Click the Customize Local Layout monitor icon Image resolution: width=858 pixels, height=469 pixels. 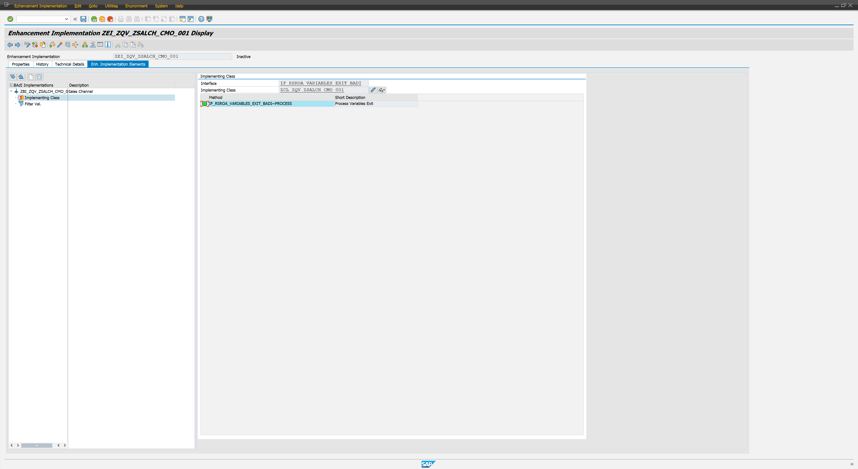pyautogui.click(x=210, y=19)
